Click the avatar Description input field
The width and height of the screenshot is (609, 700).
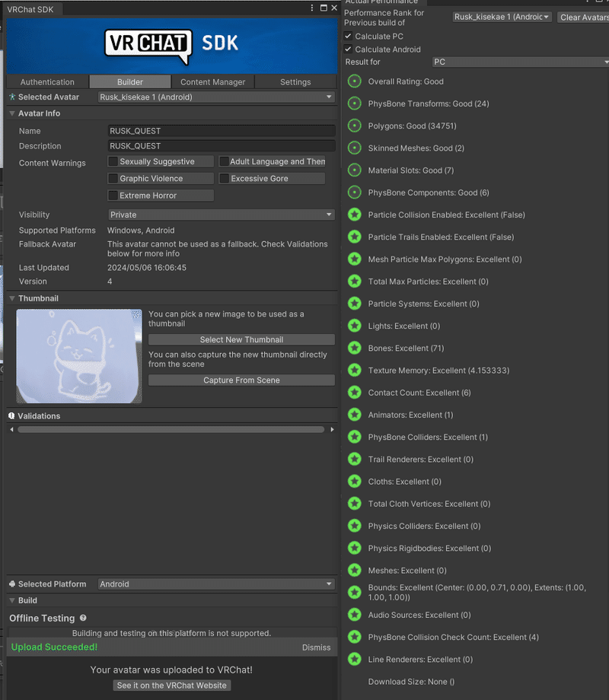click(222, 146)
